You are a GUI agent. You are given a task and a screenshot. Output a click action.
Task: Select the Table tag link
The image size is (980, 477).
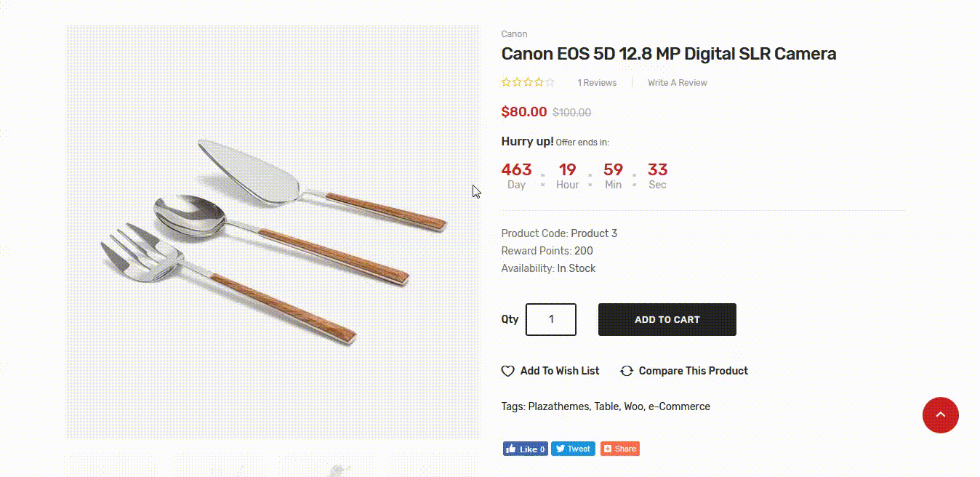(x=606, y=406)
